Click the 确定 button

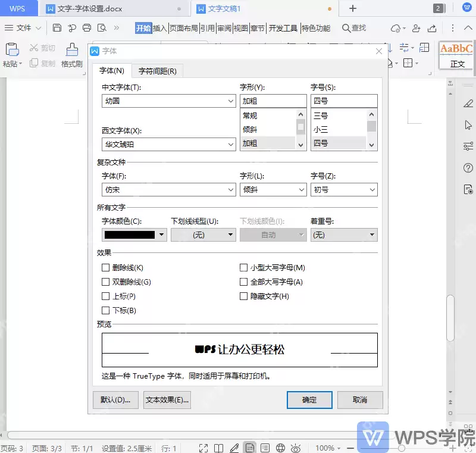[x=309, y=400]
